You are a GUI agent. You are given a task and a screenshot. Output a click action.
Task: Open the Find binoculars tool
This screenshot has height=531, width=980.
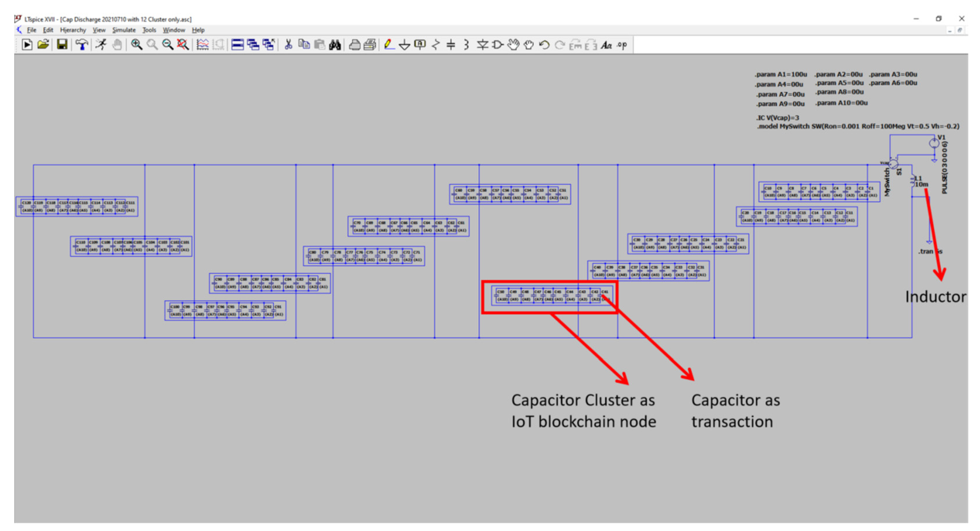pos(335,45)
